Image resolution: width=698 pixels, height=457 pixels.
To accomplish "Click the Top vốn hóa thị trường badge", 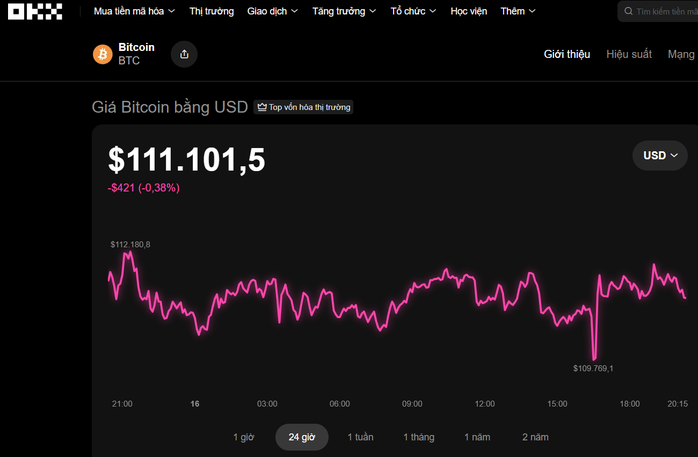I will pos(303,107).
